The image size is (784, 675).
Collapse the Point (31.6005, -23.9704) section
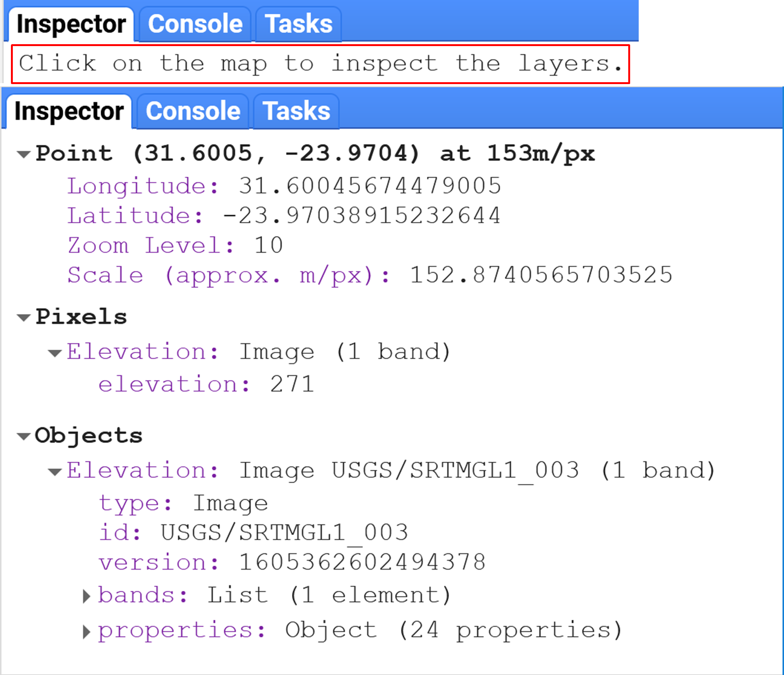point(24,154)
